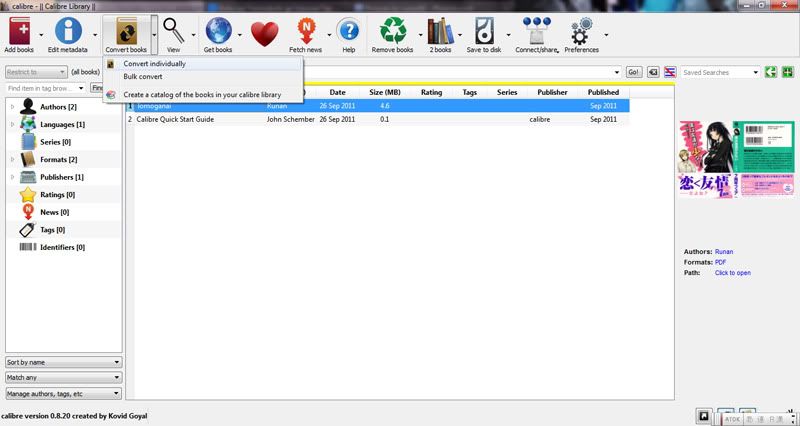Sort by the Publisher column header

coord(552,92)
